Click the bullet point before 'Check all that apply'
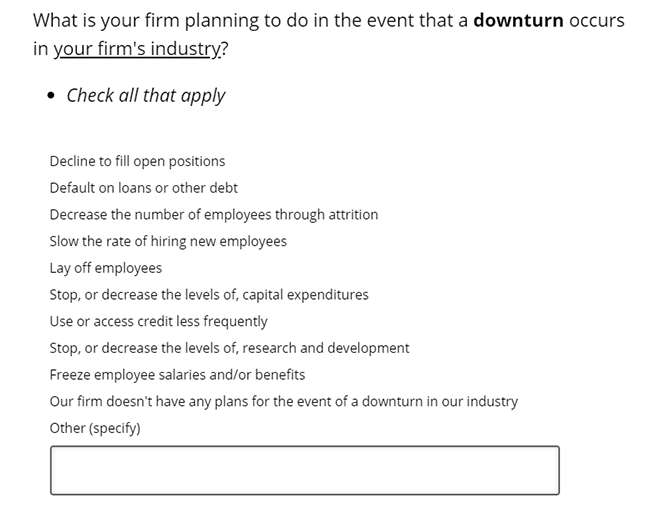Viewport: 650px width, 523px height. (51, 96)
